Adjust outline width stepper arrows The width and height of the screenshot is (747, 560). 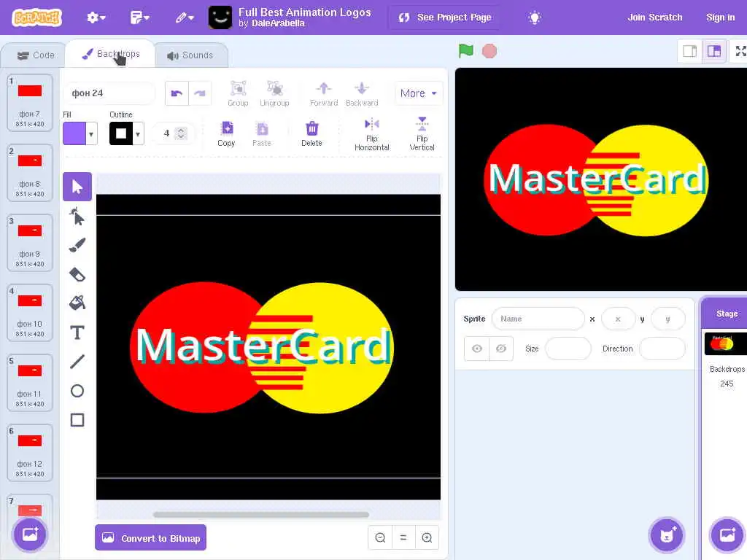click(x=181, y=133)
